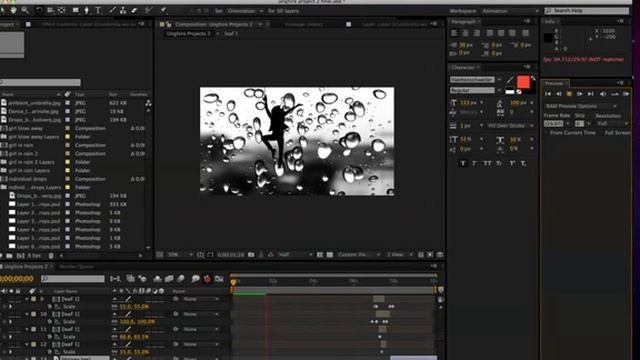Image resolution: width=640 pixels, height=360 pixels.
Task: Click the red Auto-keyframe stopwatch icon
Action: tap(207, 279)
